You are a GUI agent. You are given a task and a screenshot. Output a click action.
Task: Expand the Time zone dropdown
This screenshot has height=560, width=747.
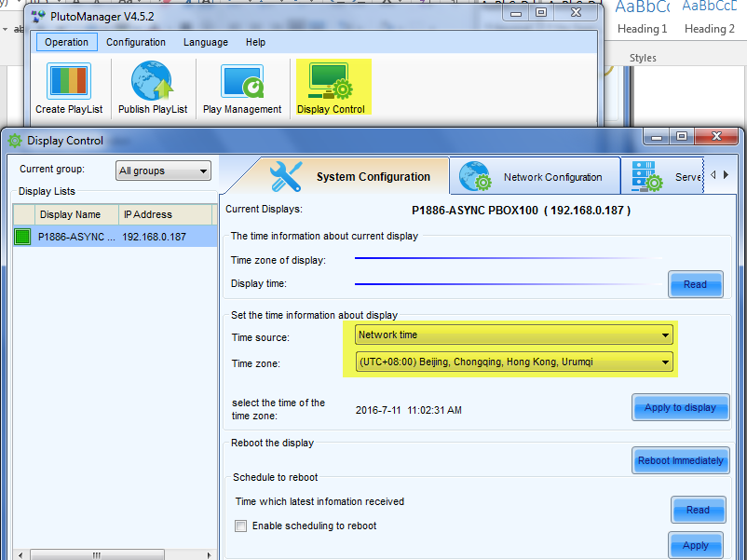tap(514, 362)
